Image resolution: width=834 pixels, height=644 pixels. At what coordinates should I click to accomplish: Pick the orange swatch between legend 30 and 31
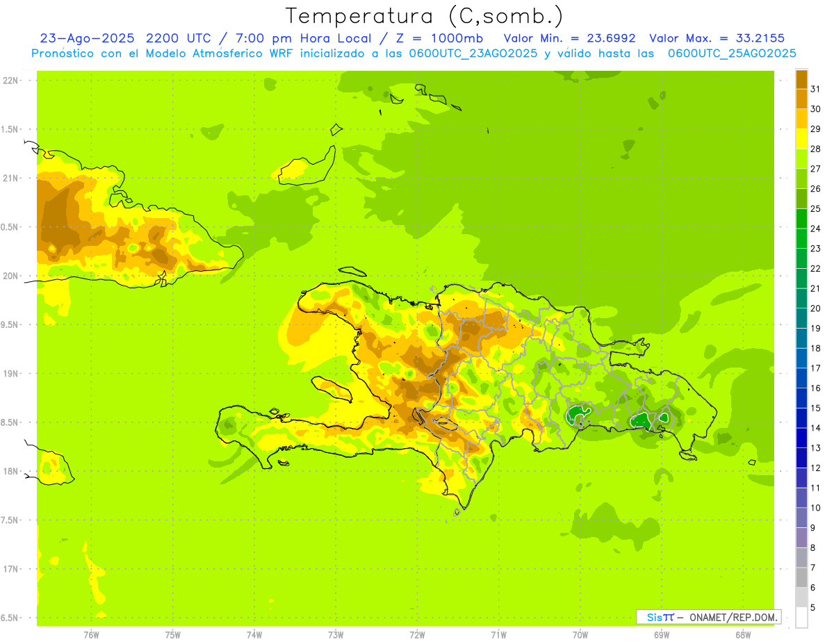click(801, 99)
